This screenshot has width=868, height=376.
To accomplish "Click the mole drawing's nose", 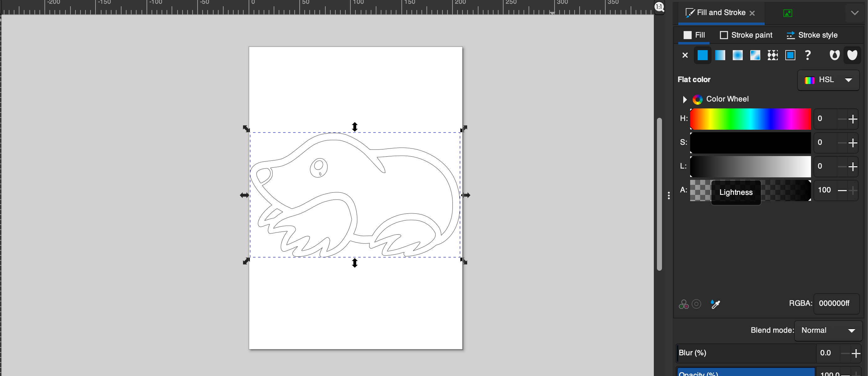I will pos(264,175).
